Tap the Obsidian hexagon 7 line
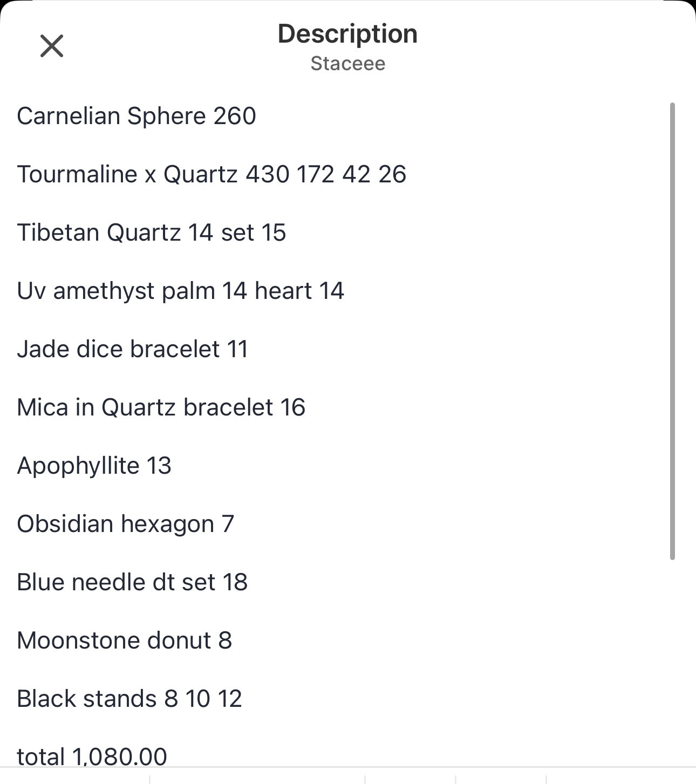The height and width of the screenshot is (784, 696). [126, 524]
